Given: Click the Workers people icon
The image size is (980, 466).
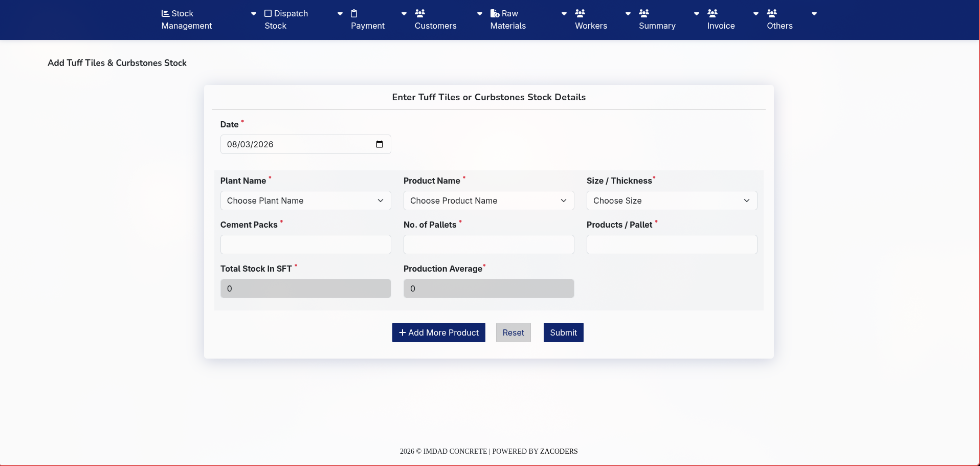Looking at the screenshot, I should pyautogui.click(x=580, y=13).
